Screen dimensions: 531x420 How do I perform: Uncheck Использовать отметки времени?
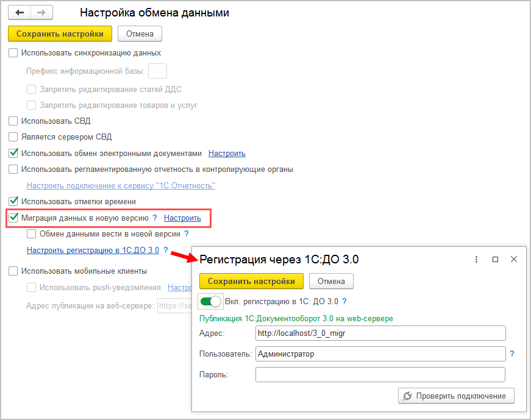click(x=13, y=202)
